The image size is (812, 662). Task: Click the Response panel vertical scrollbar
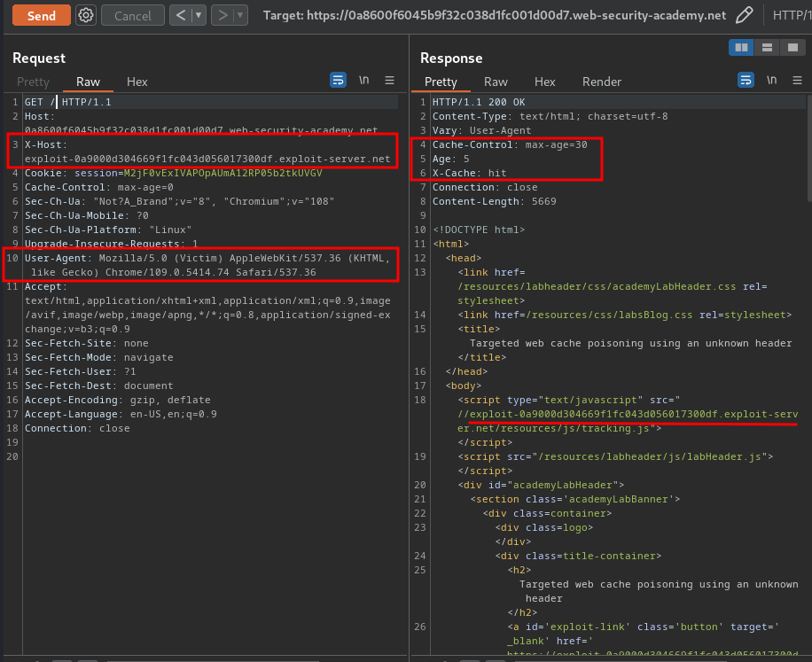coord(808,147)
